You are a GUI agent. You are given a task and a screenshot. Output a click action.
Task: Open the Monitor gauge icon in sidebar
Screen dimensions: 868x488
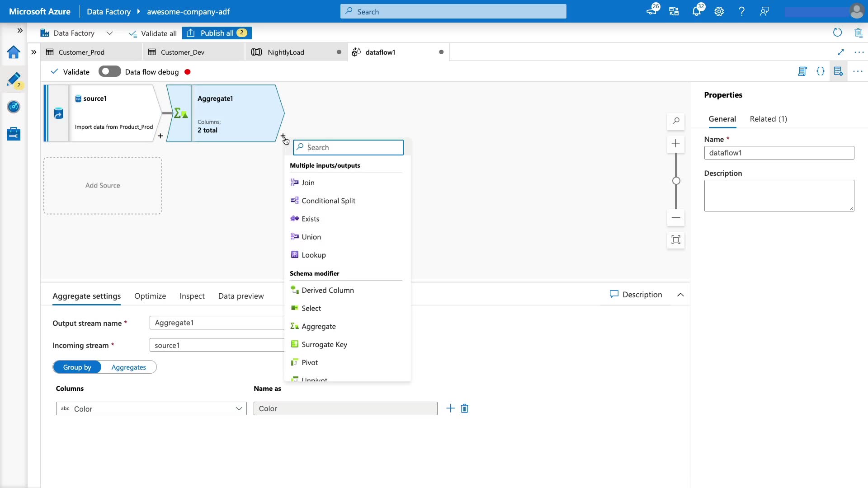[14, 107]
